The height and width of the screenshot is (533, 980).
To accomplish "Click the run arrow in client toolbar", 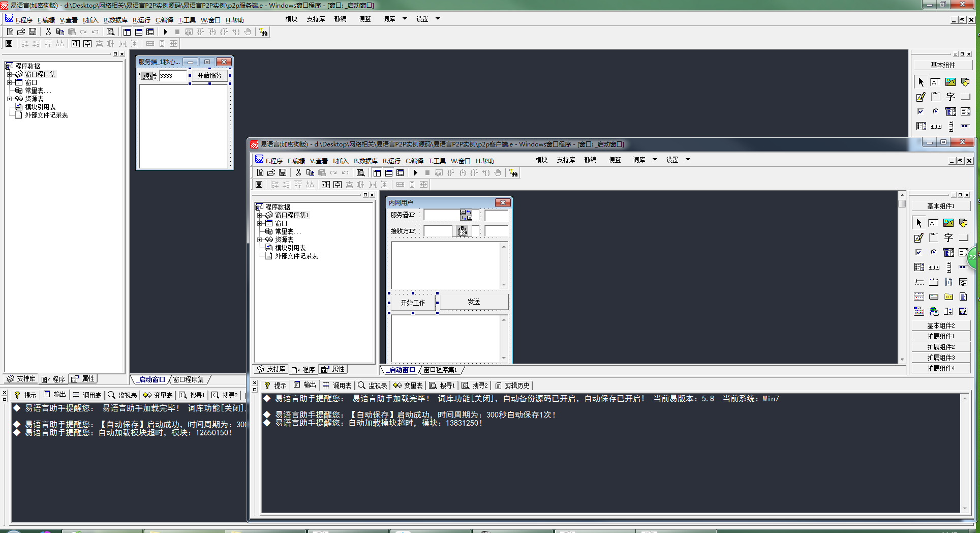I will pyautogui.click(x=415, y=173).
